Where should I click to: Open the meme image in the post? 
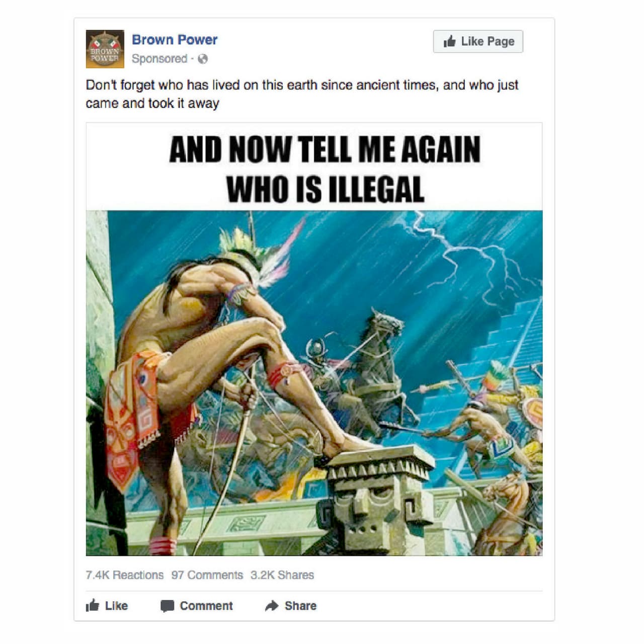(314, 339)
